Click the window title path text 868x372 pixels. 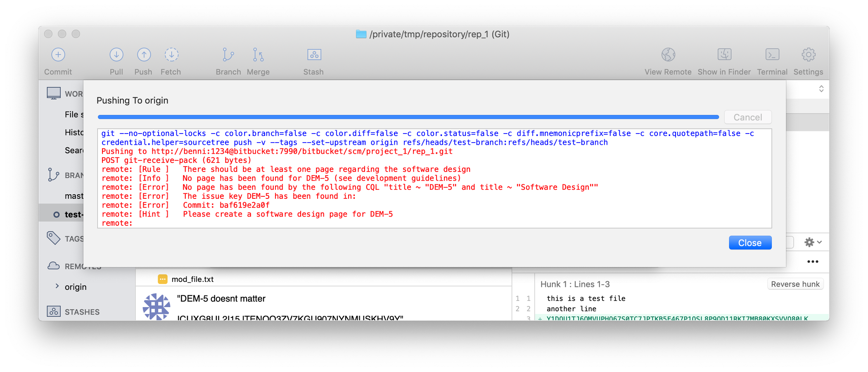(439, 34)
